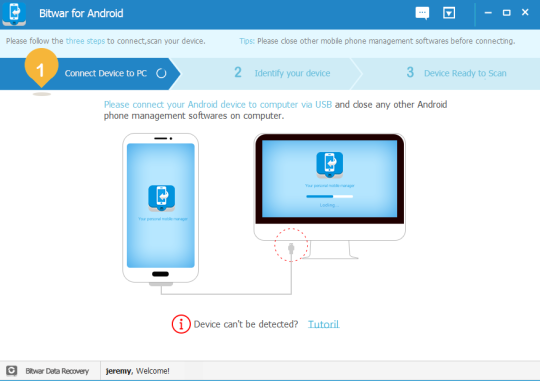The width and height of the screenshot is (540, 381).
Task: Click the 'Bitwar for Android' title text
Action: [x=81, y=13]
